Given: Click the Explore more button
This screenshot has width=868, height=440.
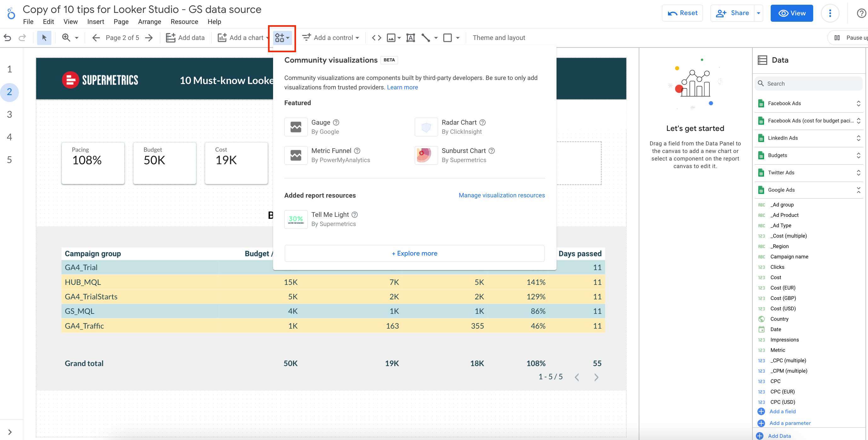Looking at the screenshot, I should click(414, 253).
